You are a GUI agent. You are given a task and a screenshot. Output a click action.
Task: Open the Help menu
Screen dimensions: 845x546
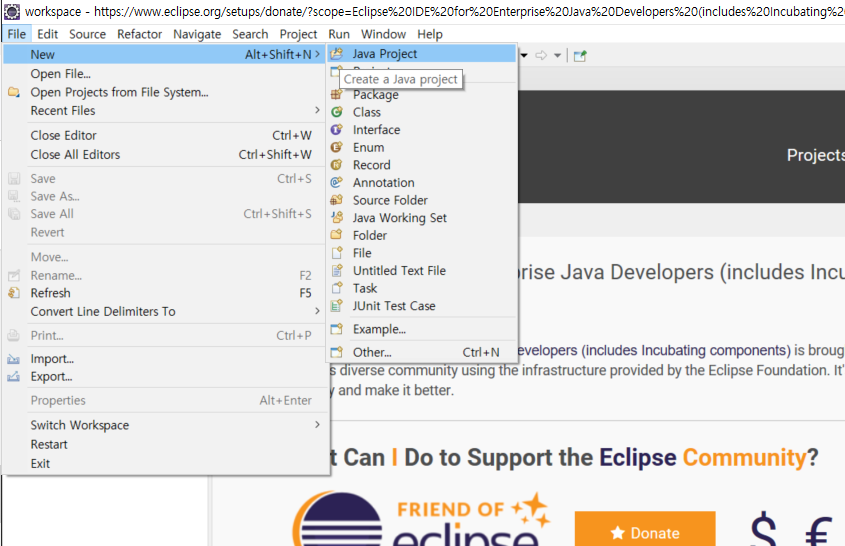point(430,34)
